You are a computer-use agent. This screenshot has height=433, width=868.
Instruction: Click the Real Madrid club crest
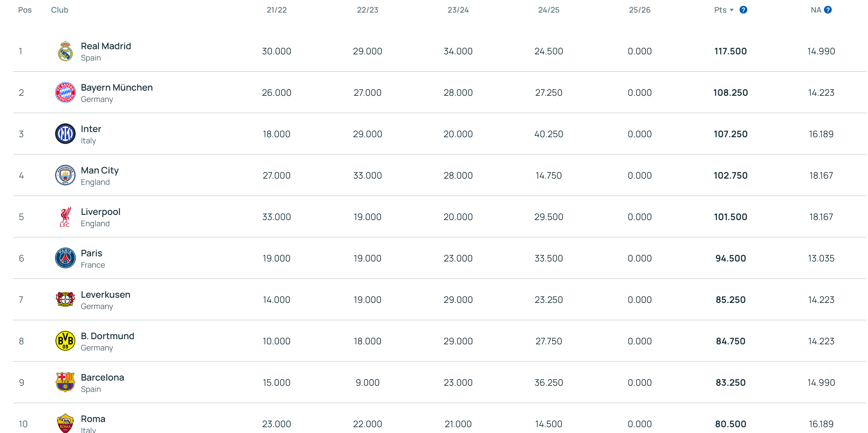click(x=65, y=51)
